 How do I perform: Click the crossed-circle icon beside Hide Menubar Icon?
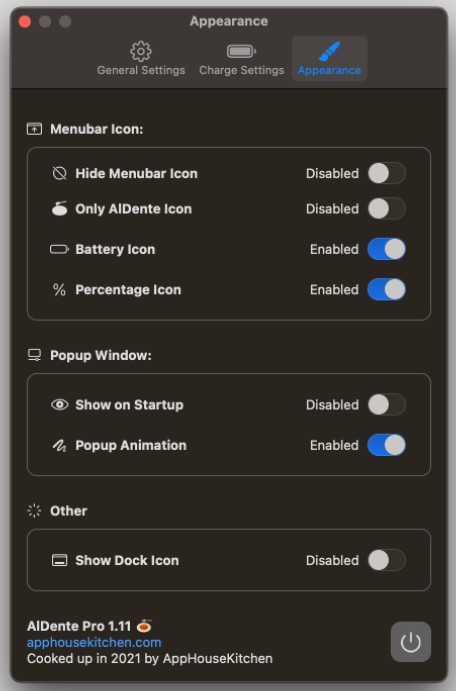click(x=59, y=173)
